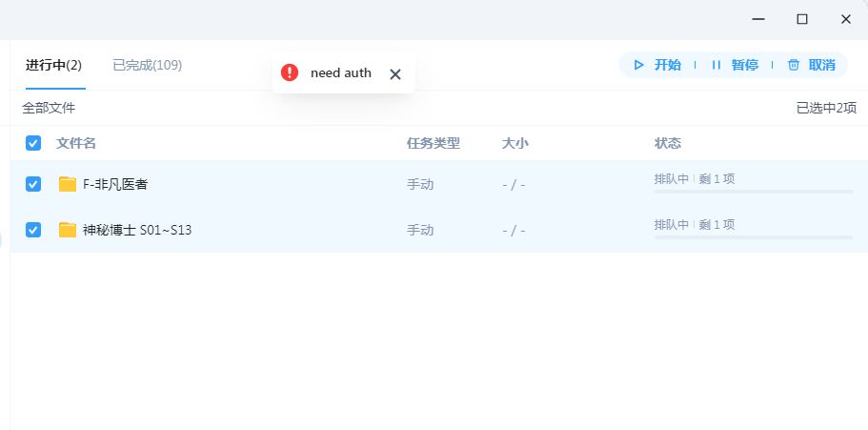Toggle the select-all checkbox beside 文件名

(33, 143)
